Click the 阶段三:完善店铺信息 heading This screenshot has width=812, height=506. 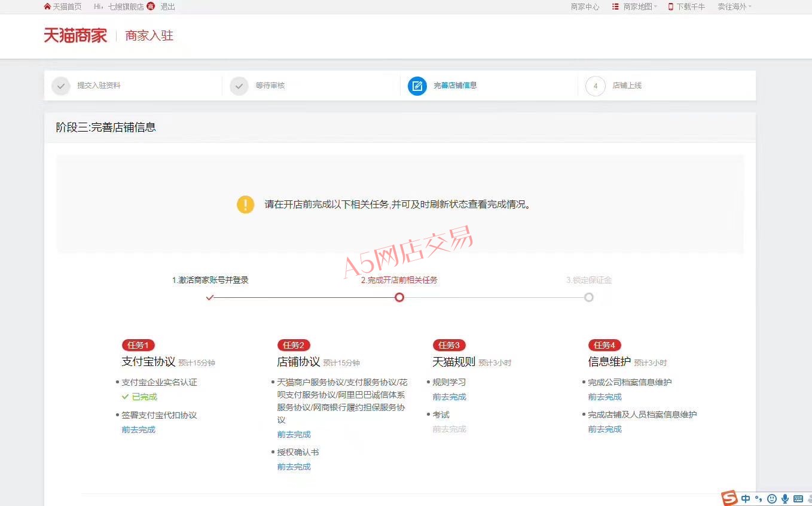(106, 127)
